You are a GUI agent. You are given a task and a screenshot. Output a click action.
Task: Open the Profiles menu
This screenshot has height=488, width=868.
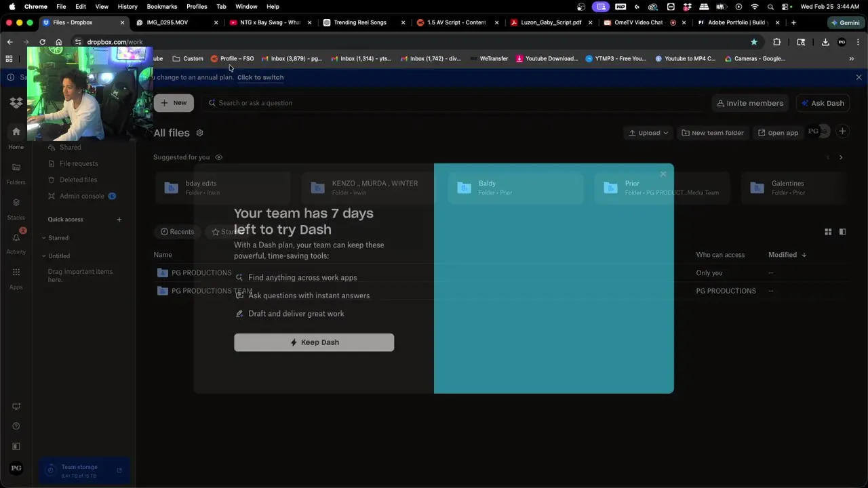(197, 6)
